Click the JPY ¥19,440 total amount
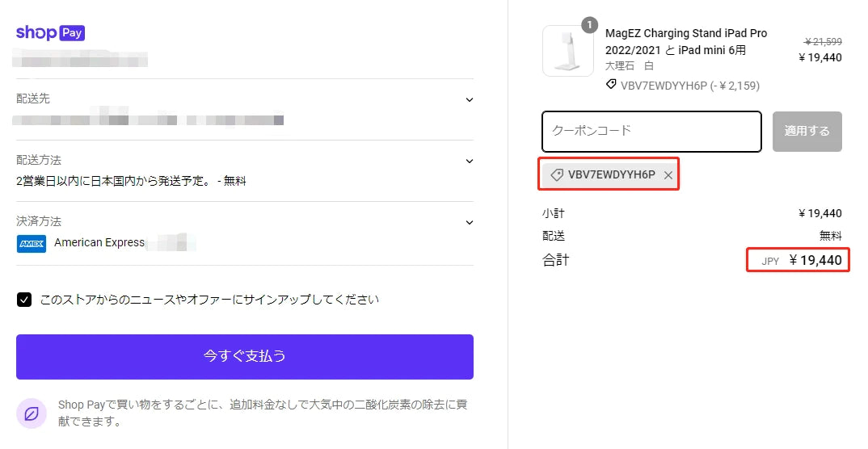The image size is (868, 449). (802, 261)
